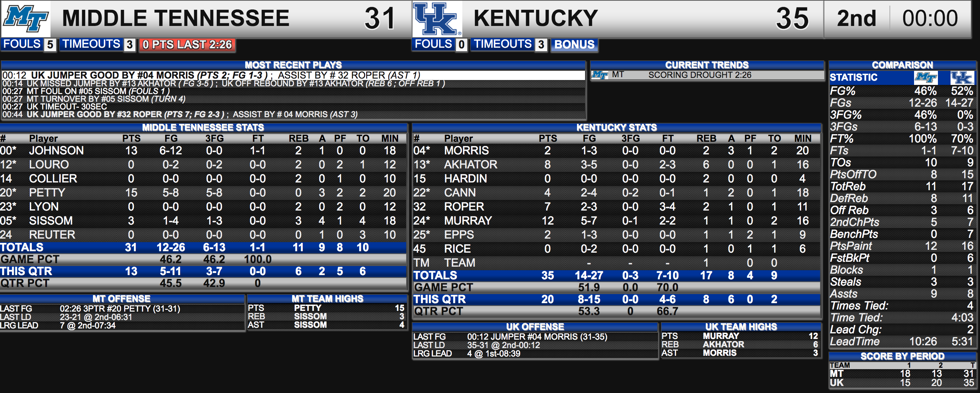
Task: Click the Kentucky TIMEOUTS counter
Action: (x=509, y=45)
